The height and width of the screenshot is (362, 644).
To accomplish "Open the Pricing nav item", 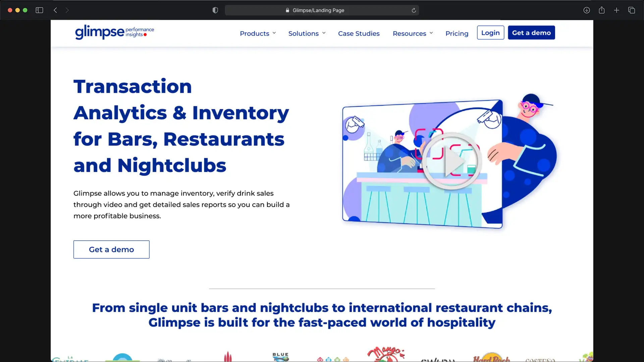I will pos(457,34).
